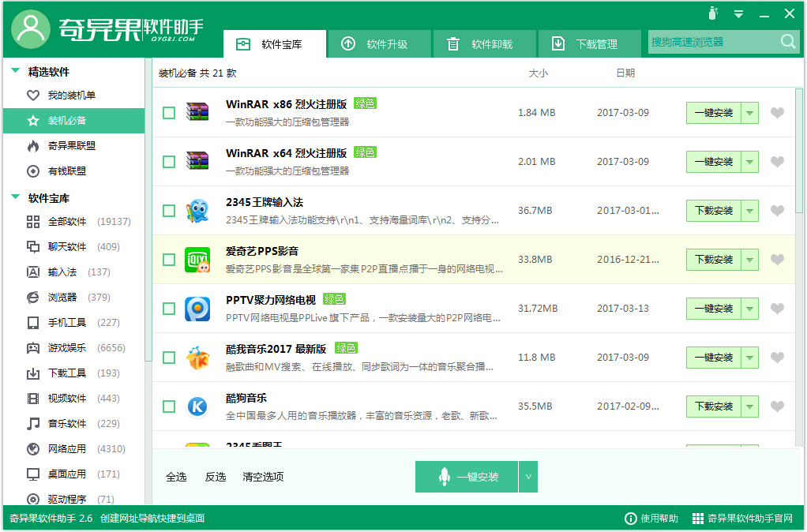The height and width of the screenshot is (532, 807).
Task: Favorite WinRAR x86 with heart icon
Action: click(777, 113)
